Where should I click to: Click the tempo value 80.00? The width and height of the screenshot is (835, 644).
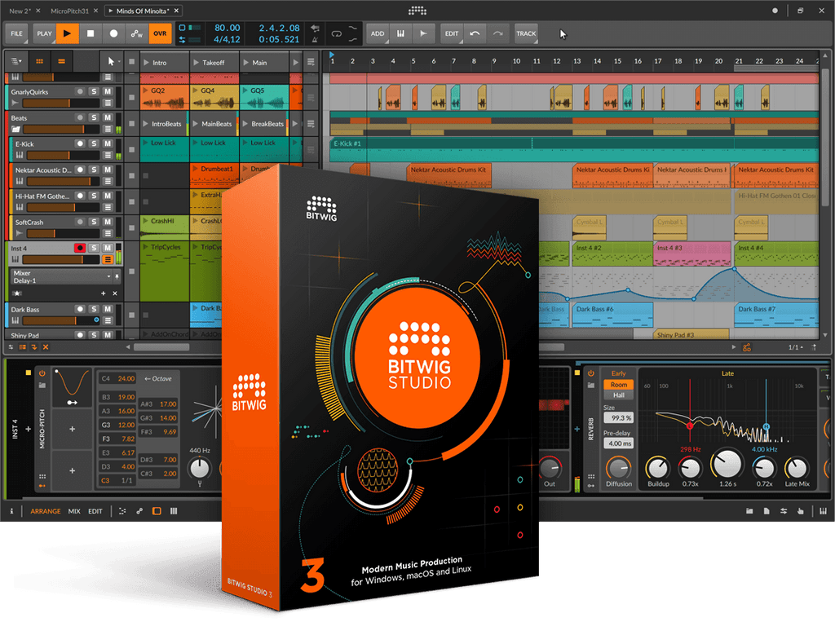point(227,28)
